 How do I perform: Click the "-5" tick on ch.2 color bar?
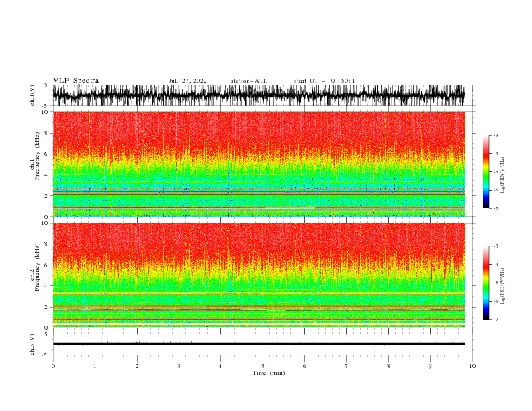tap(495, 283)
